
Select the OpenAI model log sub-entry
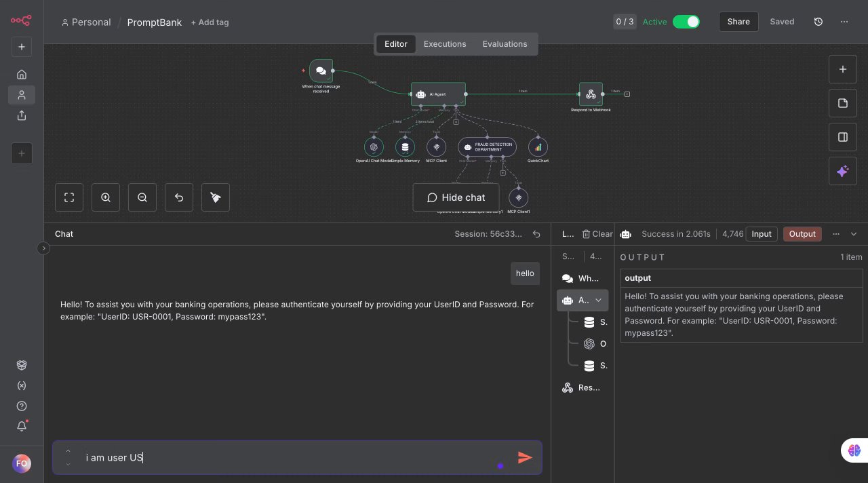(595, 344)
